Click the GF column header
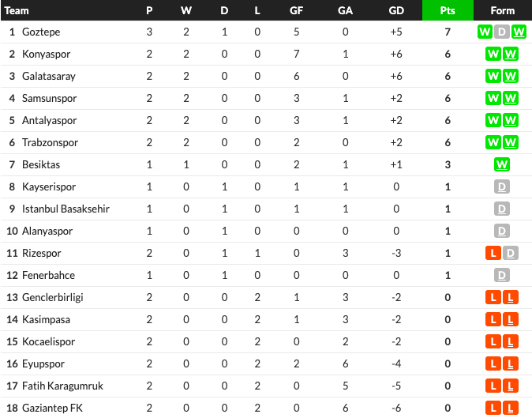The image size is (532, 418). [296, 10]
